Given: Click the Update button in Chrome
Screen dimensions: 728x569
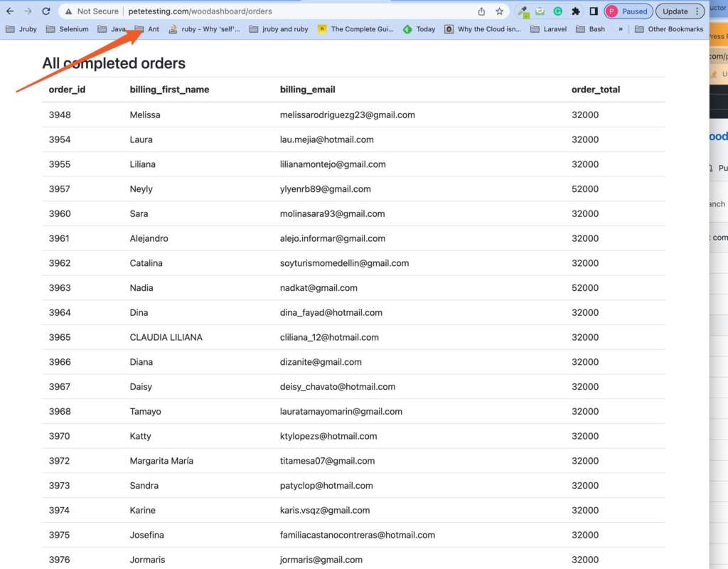Looking at the screenshot, I should pyautogui.click(x=679, y=11).
